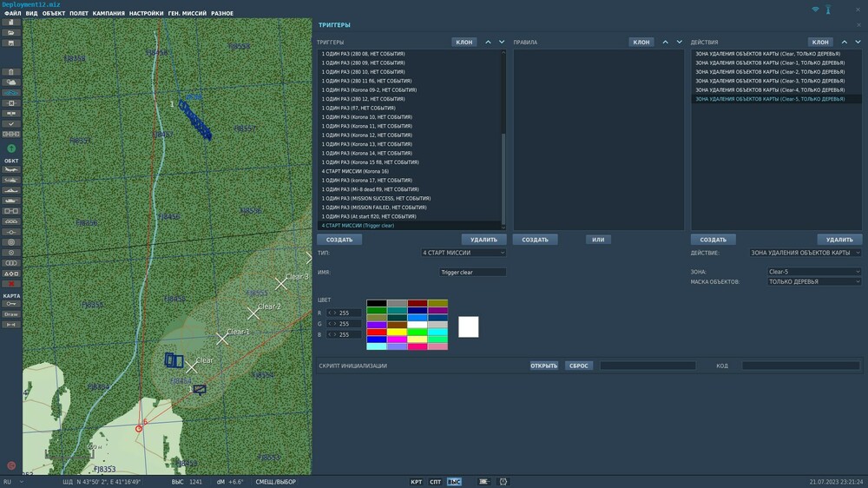Click the open mission folder icon
This screenshot has height=488, width=868.
coord(11,33)
